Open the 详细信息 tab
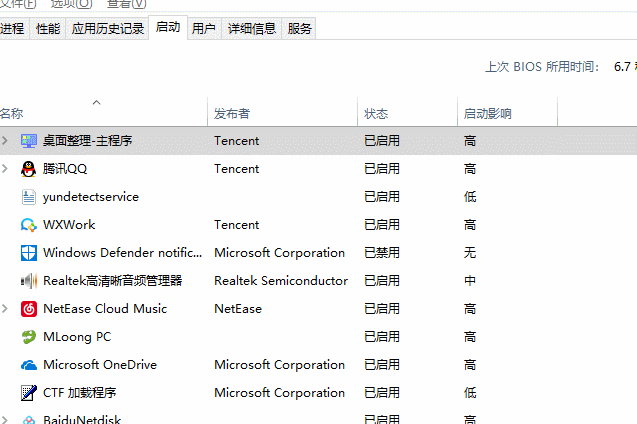This screenshot has height=424, width=637. [x=251, y=29]
